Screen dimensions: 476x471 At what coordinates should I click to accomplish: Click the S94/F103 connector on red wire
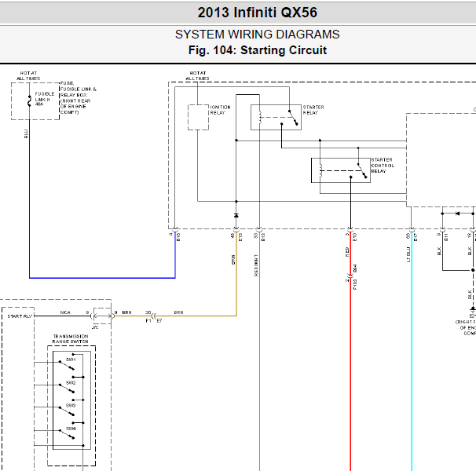point(351,276)
